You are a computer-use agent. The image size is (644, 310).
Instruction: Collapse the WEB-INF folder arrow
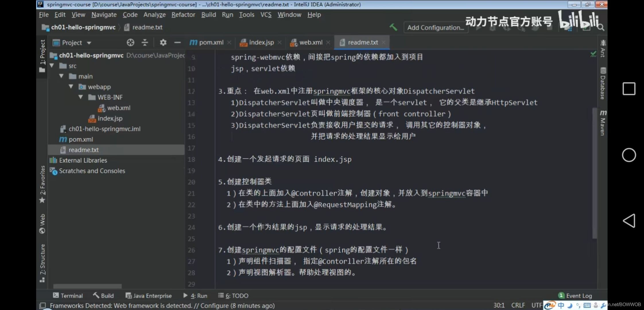pyautogui.click(x=81, y=97)
